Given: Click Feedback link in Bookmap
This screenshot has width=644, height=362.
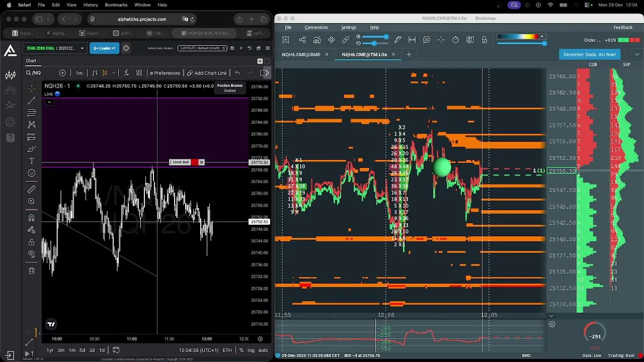Looking at the screenshot, I should point(623,27).
